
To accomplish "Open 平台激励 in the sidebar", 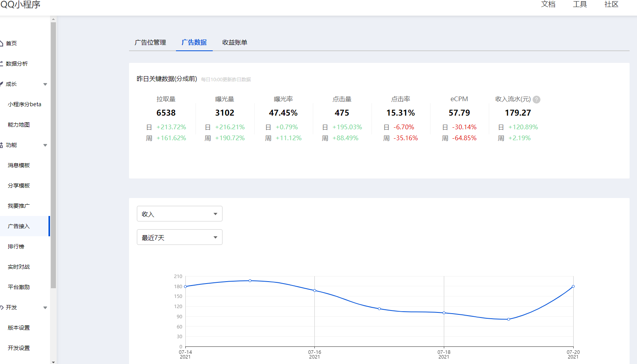I will pos(19,287).
